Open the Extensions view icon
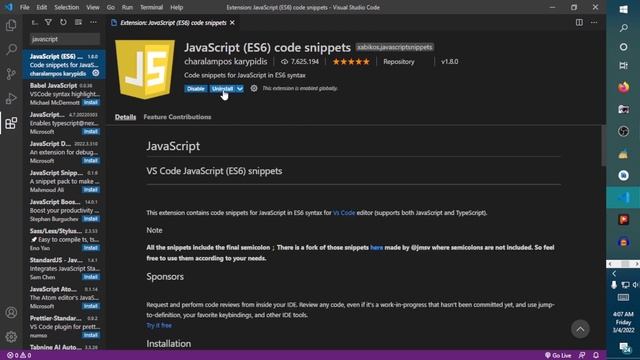640x360 pixels. click(11, 123)
